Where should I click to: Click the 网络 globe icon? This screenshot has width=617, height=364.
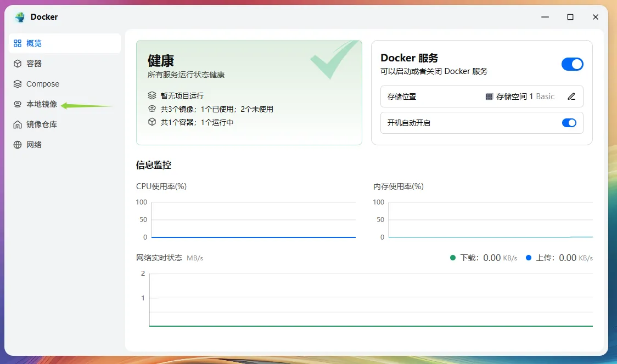click(x=18, y=145)
